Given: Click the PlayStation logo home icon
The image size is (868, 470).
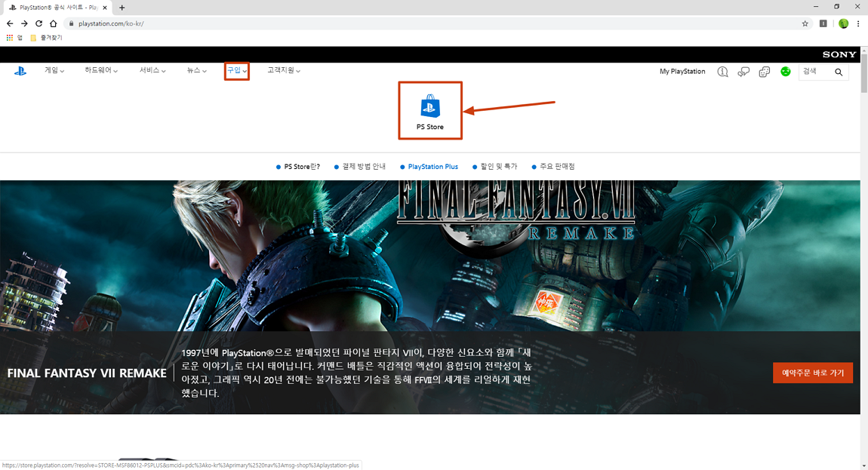Looking at the screenshot, I should click(20, 71).
